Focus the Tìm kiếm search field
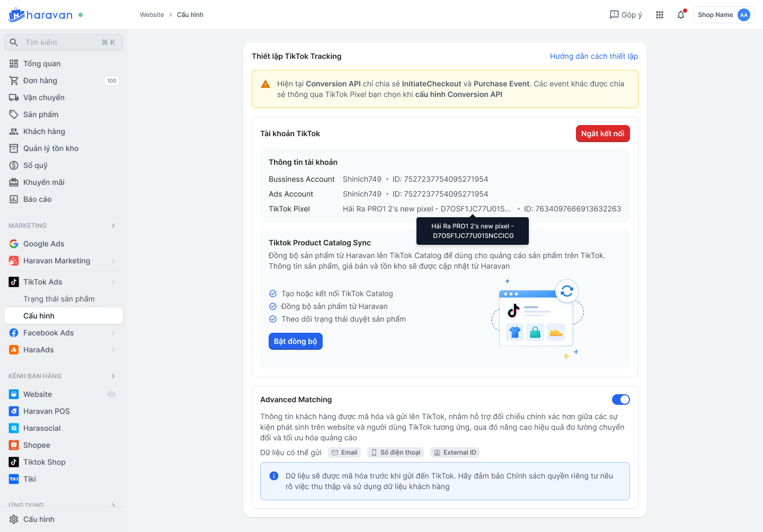Viewport: 763px width, 532px height. tap(64, 42)
